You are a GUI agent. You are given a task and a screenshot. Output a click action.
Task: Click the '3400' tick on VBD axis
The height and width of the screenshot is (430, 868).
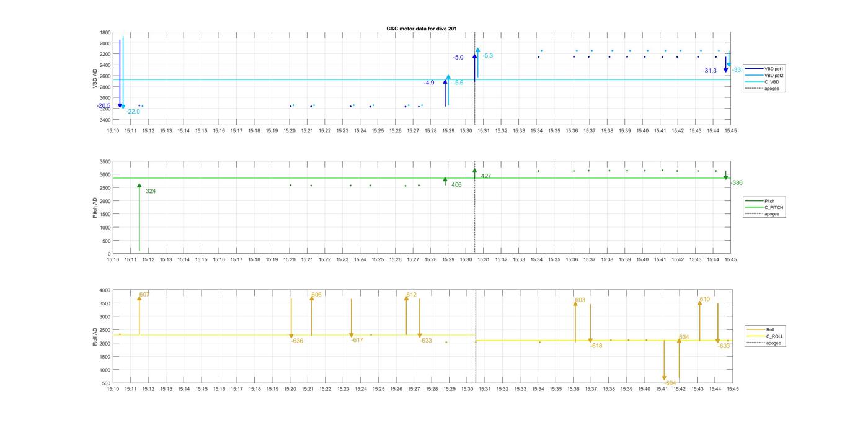(x=105, y=120)
